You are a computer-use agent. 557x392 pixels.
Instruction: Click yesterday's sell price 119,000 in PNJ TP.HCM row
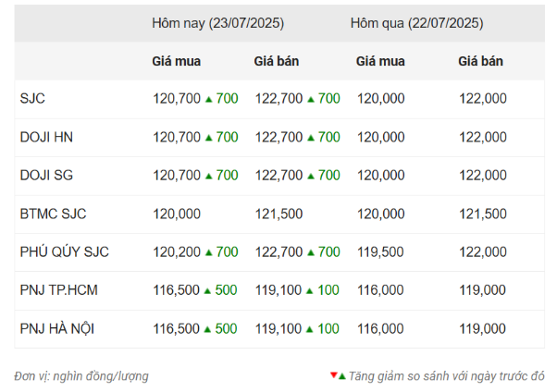482,290
